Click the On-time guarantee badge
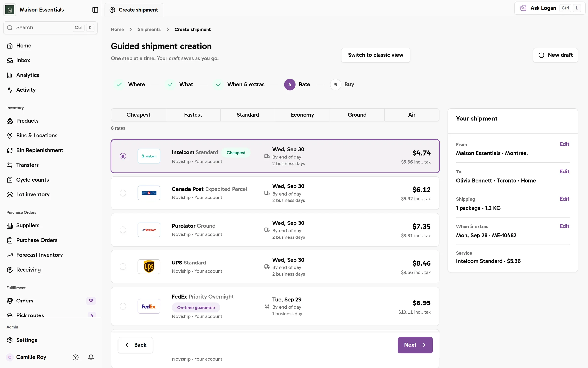Screen dimensions: 588x368 (x=196, y=308)
